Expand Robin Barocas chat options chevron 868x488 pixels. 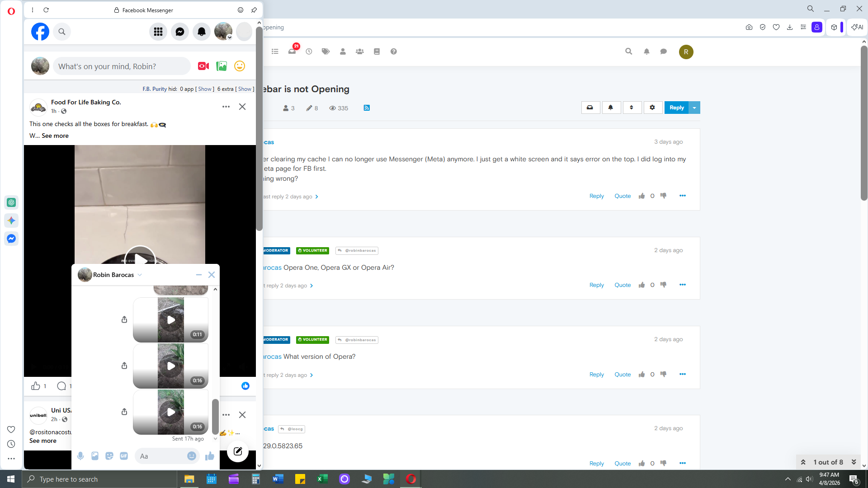[x=140, y=275]
